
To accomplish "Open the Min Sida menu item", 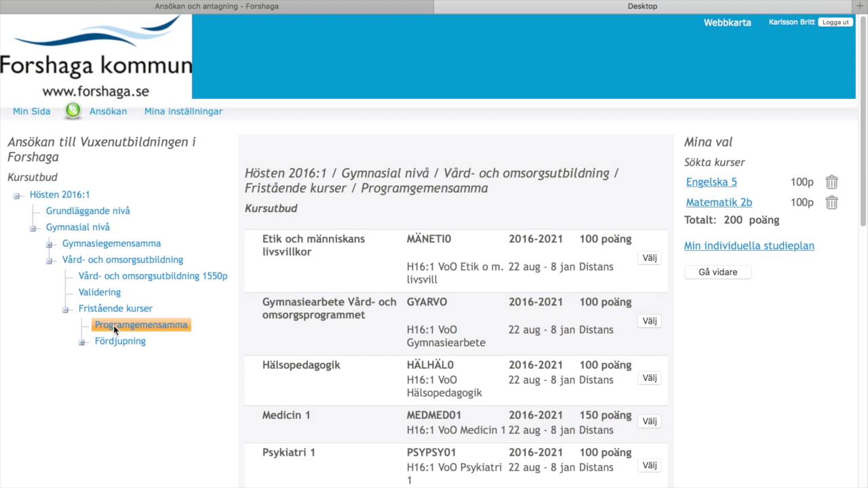I will point(32,111).
